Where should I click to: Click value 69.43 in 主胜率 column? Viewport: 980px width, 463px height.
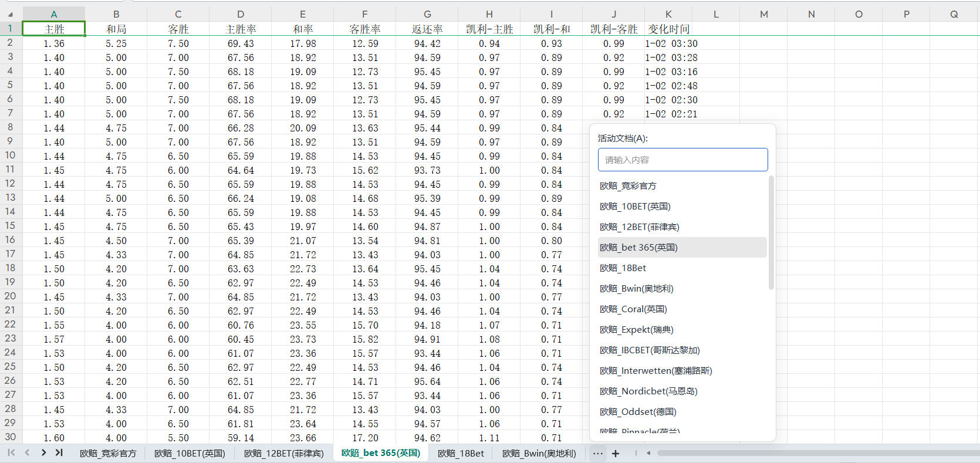(241, 43)
